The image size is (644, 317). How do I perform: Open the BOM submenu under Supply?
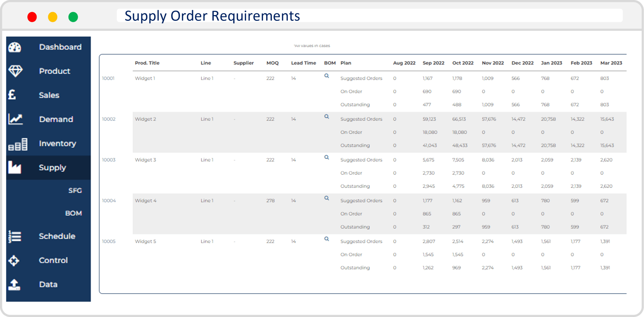click(x=73, y=213)
